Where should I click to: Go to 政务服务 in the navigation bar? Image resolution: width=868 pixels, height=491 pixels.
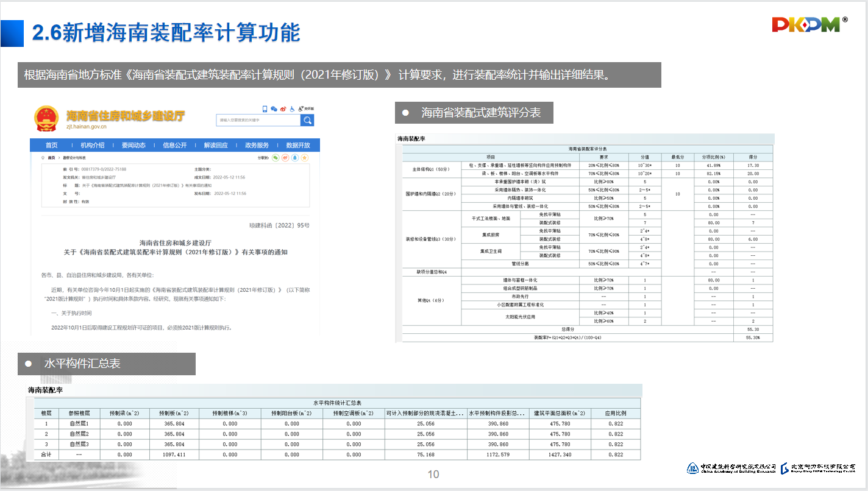coord(257,146)
